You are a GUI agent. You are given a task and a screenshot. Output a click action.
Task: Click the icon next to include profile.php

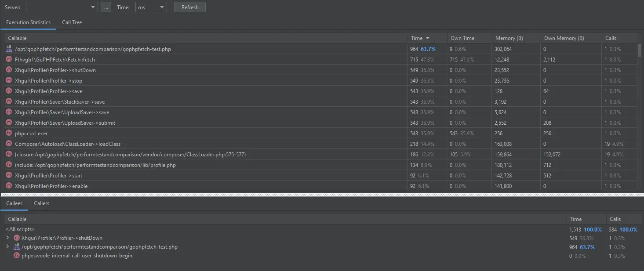tap(9, 165)
